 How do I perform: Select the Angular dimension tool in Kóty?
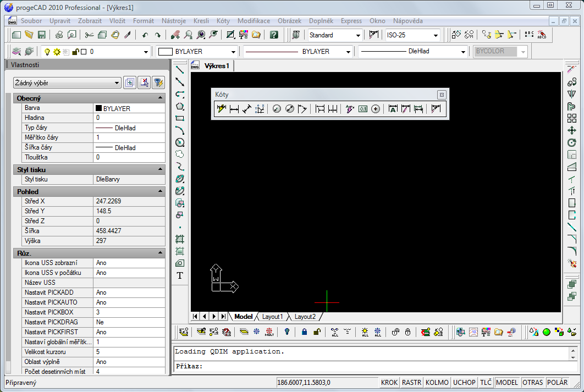click(x=302, y=109)
